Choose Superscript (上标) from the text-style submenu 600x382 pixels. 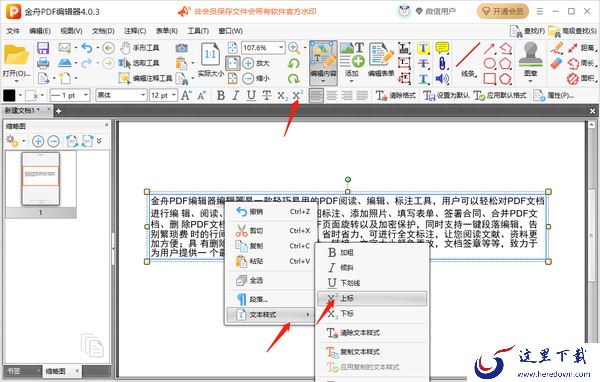(372, 298)
